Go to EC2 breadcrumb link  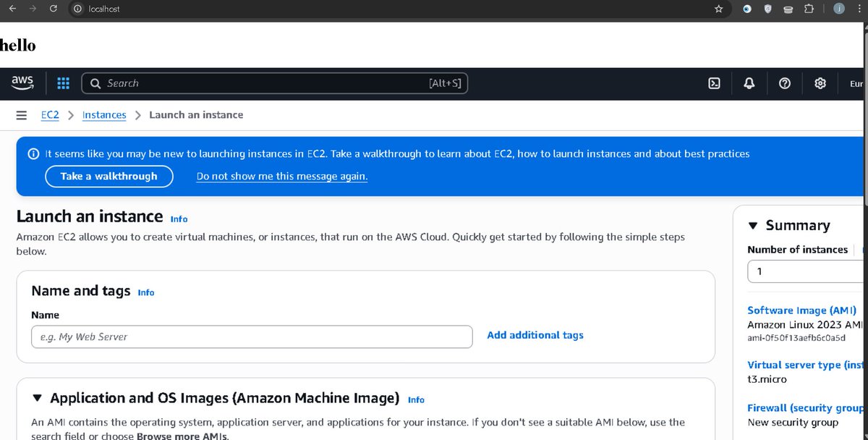(x=50, y=115)
